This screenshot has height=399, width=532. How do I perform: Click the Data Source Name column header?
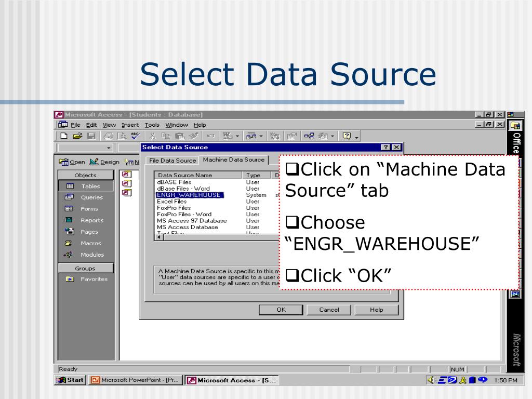tap(198, 175)
